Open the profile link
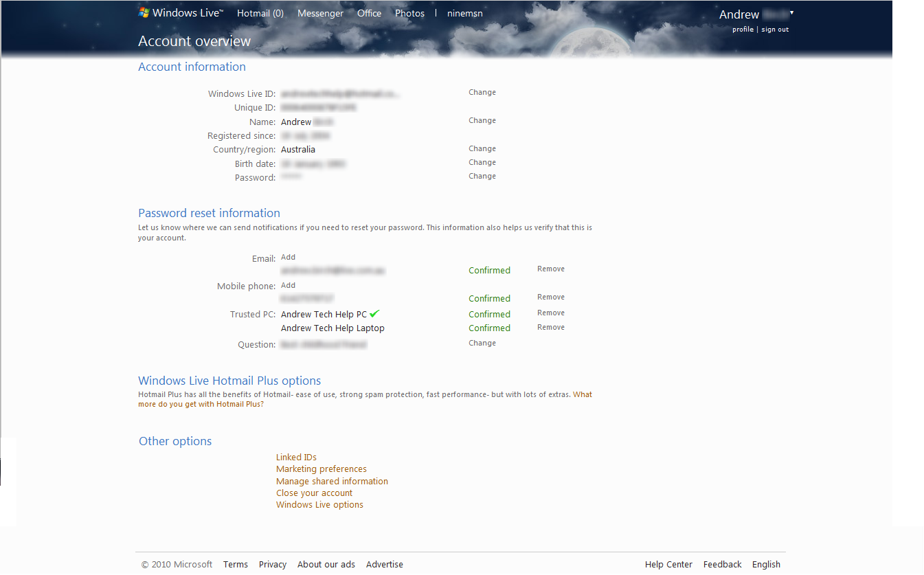Viewport: 924px width, 575px height. point(743,30)
